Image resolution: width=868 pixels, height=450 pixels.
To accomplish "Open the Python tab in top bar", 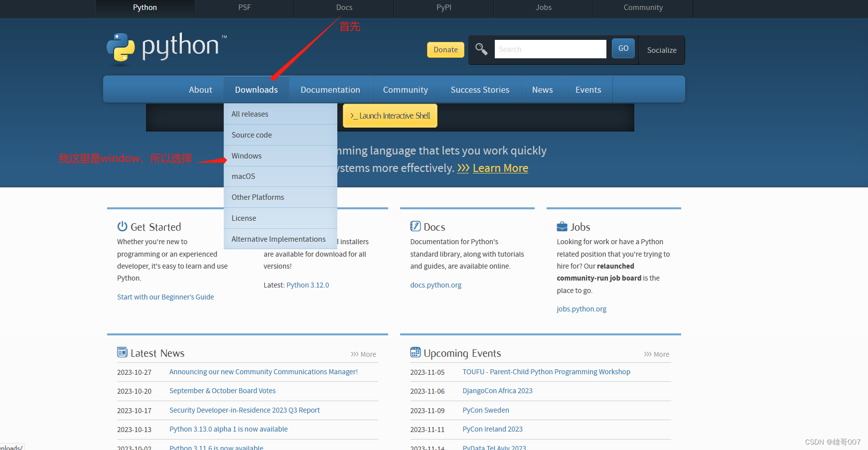I will click(145, 7).
